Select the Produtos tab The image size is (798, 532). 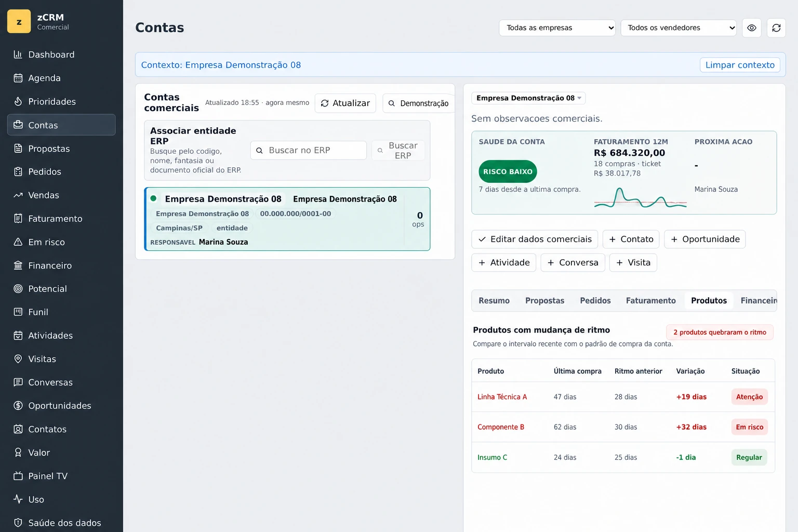709,301
